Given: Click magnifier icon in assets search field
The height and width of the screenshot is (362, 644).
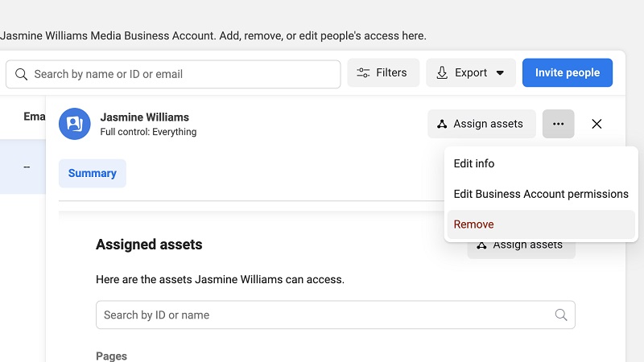Looking at the screenshot, I should point(561,315).
